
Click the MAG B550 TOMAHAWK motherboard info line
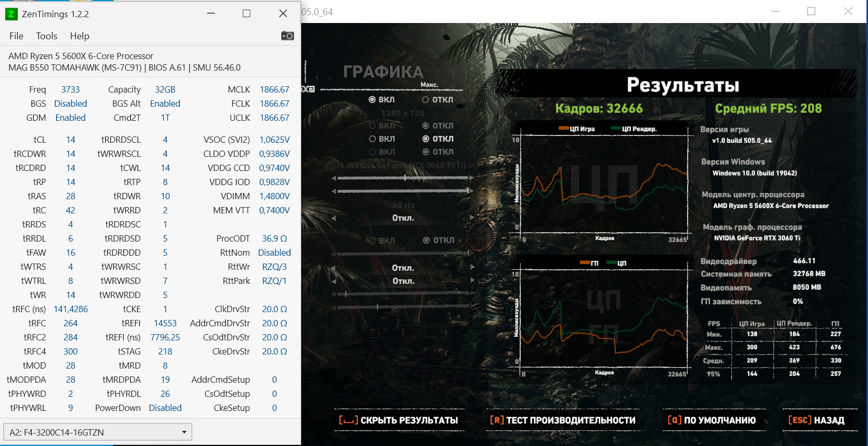(124, 67)
